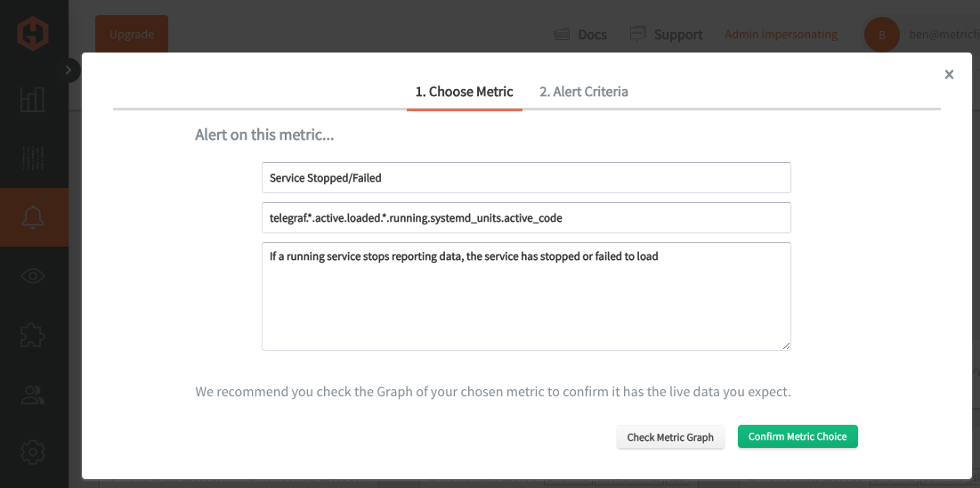Viewport: 980px width, 488px height.
Task: Click the Hosted Graphite logo icon
Action: point(33,35)
